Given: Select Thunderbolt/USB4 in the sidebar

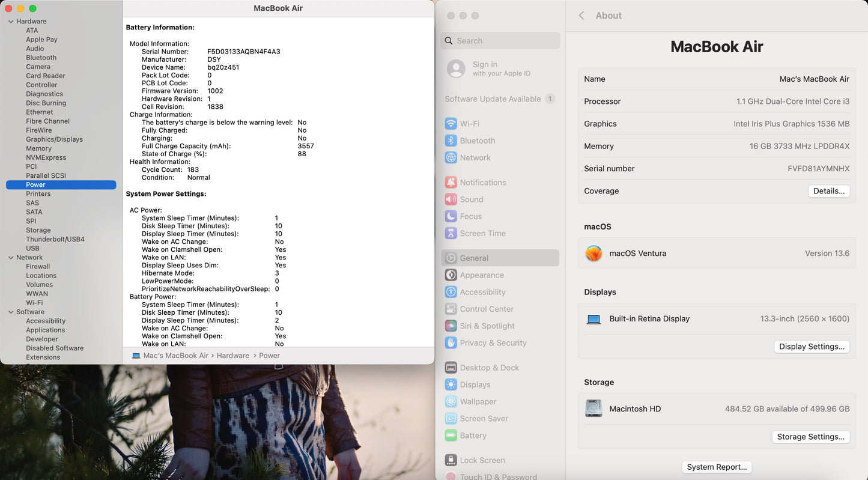Looking at the screenshot, I should (55, 239).
